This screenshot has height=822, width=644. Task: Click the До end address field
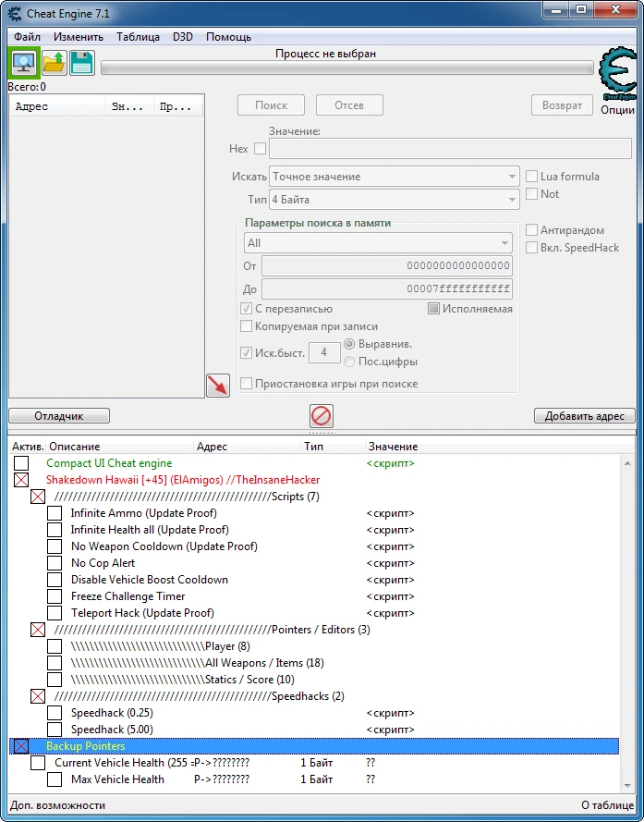tap(387, 288)
